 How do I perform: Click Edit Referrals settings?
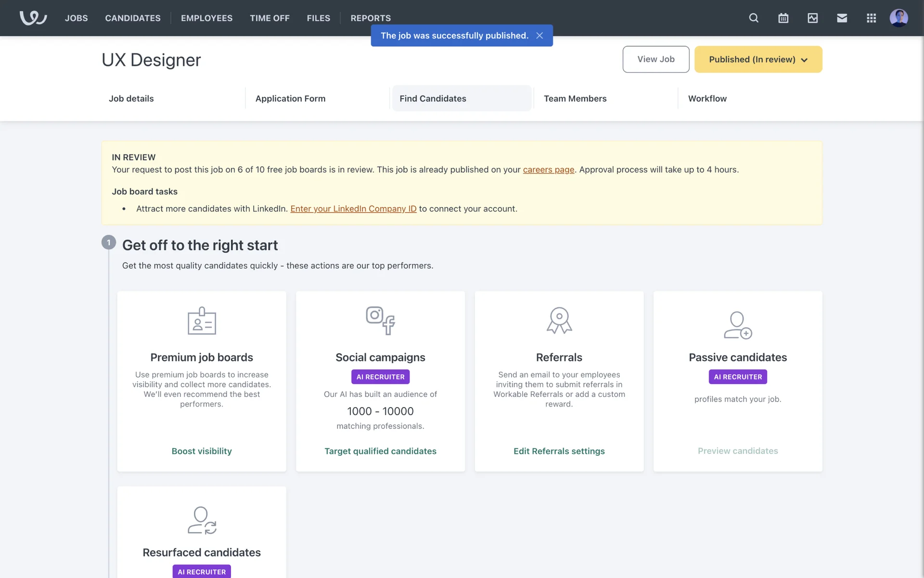pyautogui.click(x=559, y=451)
